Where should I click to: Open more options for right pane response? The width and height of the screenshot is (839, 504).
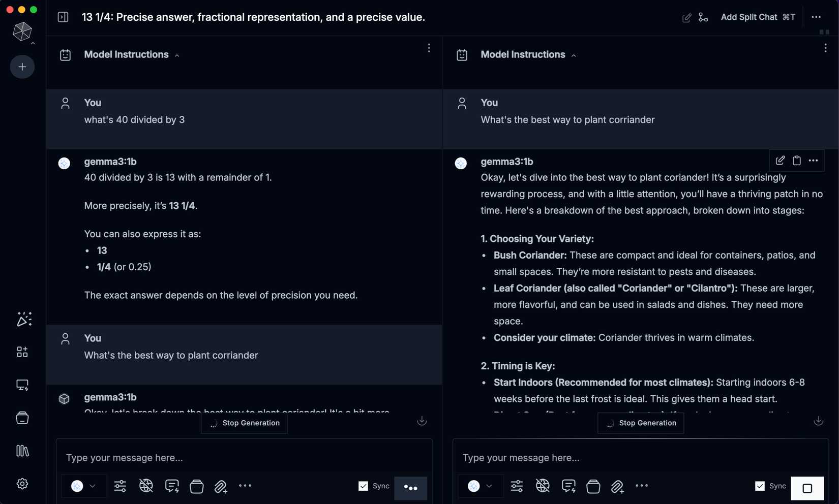coord(814,161)
